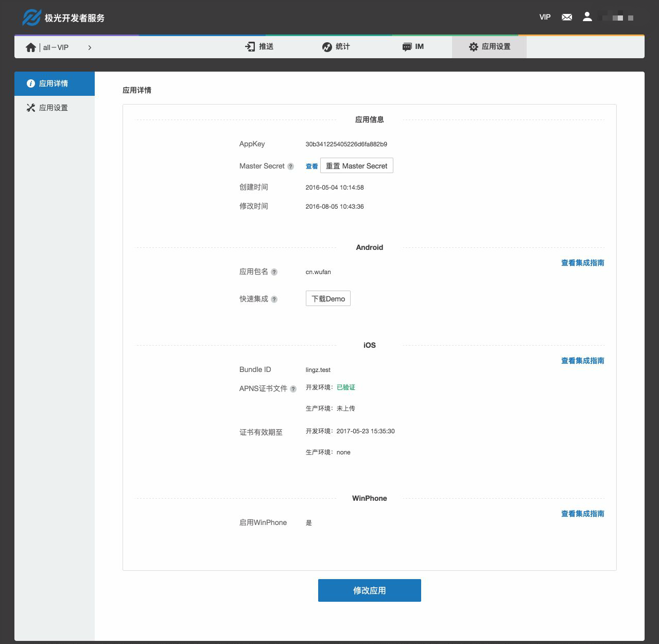Click the 推送 push icon in navigation

pyautogui.click(x=249, y=46)
